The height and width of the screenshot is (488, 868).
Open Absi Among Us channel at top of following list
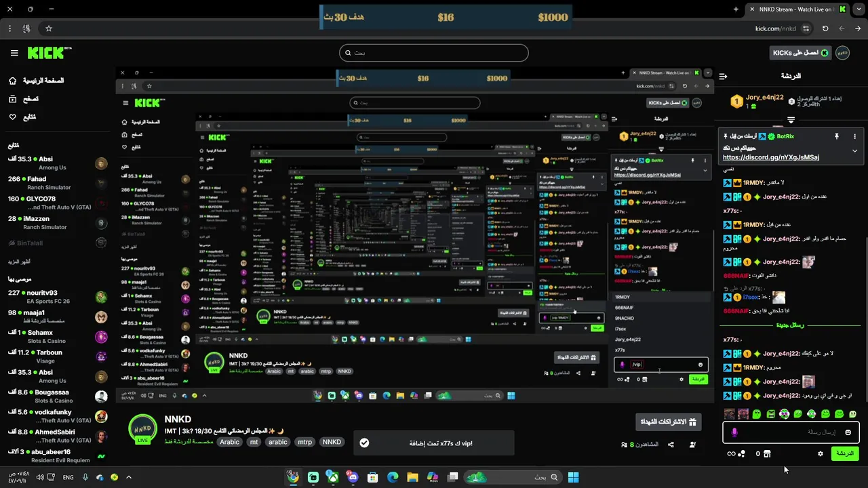pos(58,163)
